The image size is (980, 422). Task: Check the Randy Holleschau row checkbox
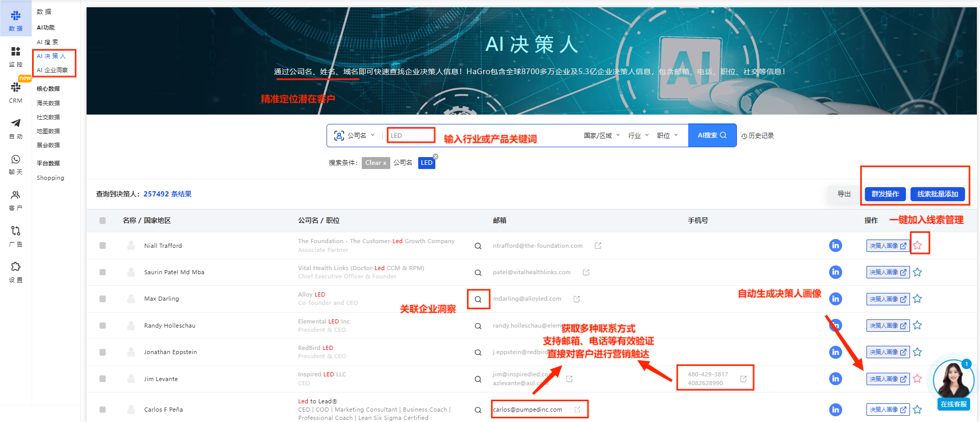coord(103,326)
